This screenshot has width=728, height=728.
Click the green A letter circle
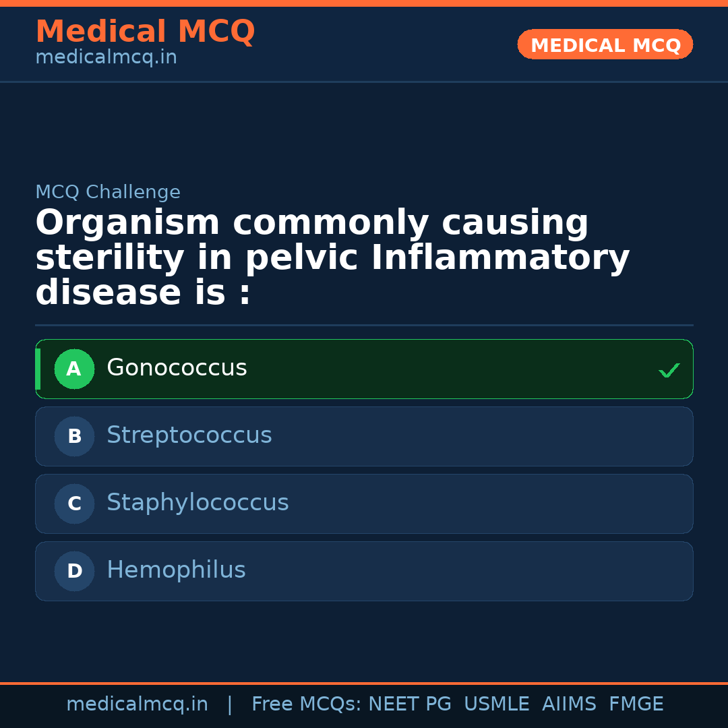click(x=74, y=369)
